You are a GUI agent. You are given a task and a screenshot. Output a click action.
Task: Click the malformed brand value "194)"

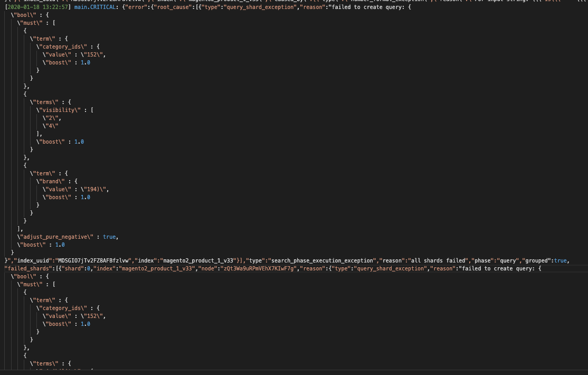coord(95,189)
